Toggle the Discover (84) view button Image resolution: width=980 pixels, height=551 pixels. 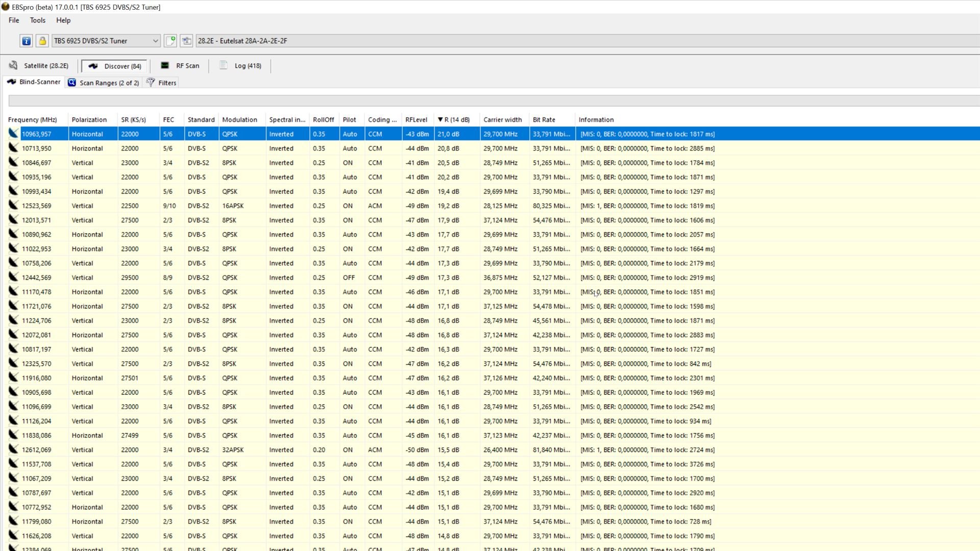pos(115,66)
